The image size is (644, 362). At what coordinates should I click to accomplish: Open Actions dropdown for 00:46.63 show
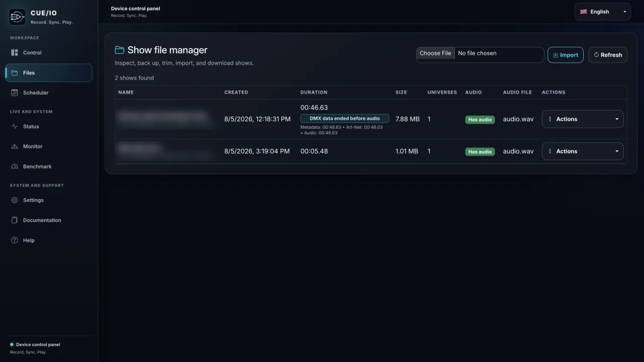click(x=583, y=119)
